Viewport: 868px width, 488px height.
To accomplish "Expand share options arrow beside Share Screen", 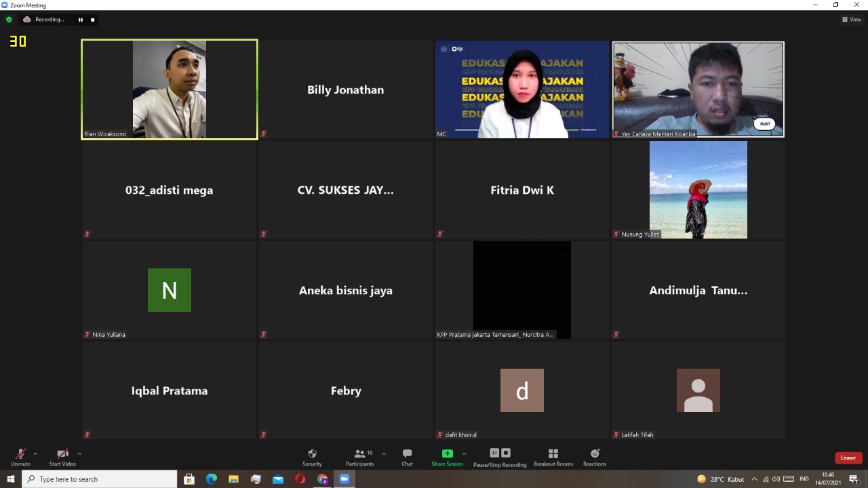I will [x=464, y=453].
